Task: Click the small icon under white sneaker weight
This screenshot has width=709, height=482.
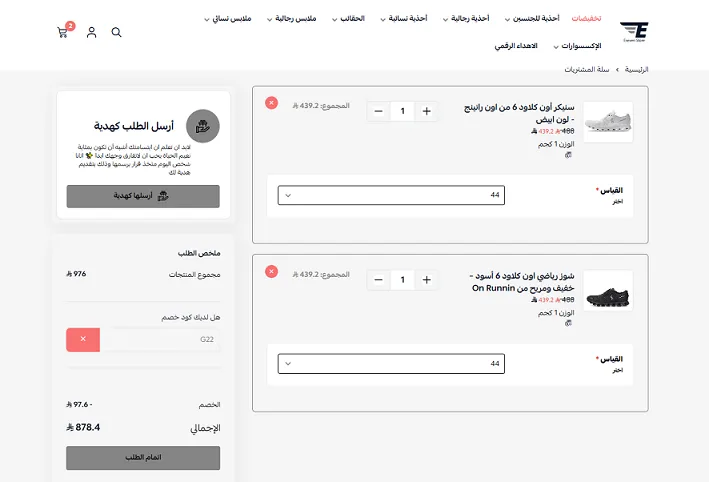Action: coord(569,155)
